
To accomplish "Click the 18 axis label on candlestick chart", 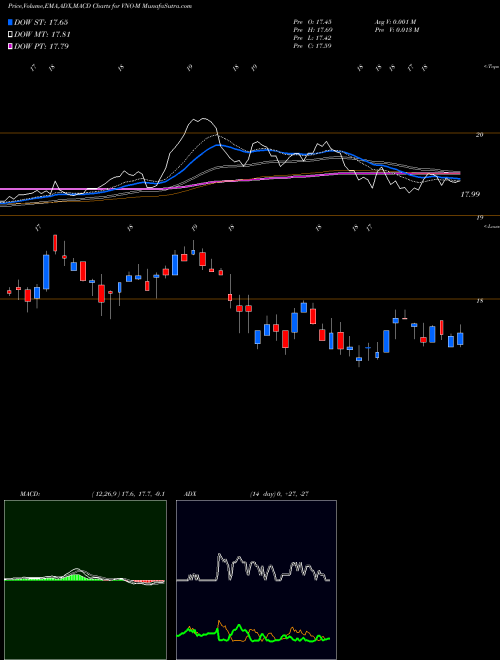I will point(479,301).
